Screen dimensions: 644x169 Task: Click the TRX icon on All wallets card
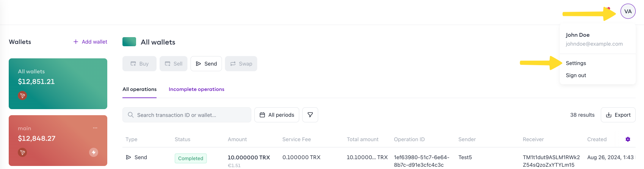pos(22,95)
